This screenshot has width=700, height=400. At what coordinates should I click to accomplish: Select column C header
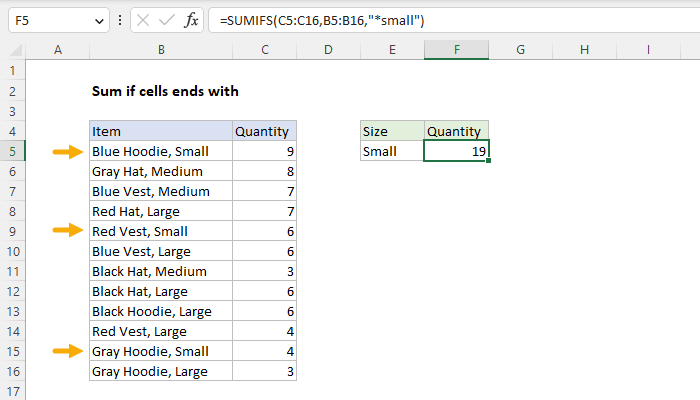click(263, 49)
